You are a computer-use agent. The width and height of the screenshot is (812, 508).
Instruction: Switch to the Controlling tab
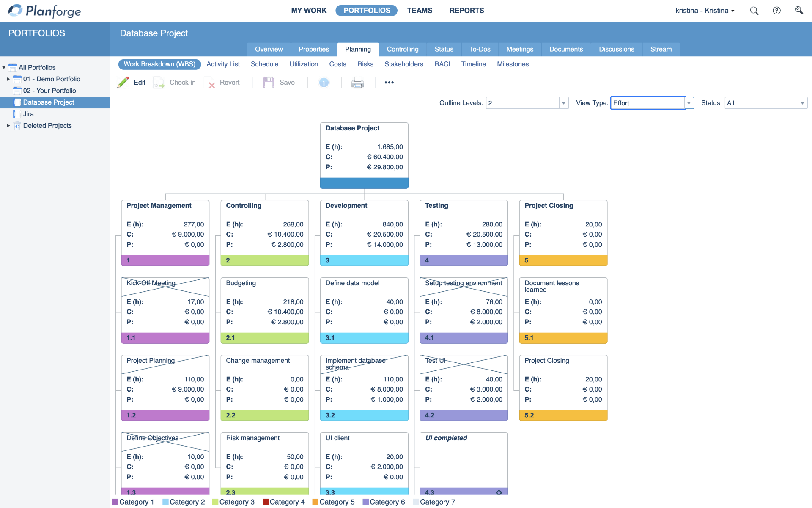(402, 49)
